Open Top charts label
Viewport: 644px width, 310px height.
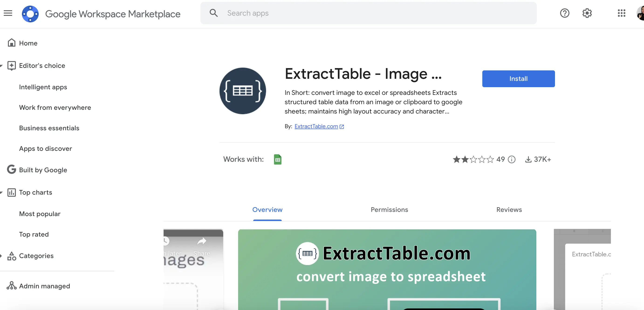(x=35, y=192)
